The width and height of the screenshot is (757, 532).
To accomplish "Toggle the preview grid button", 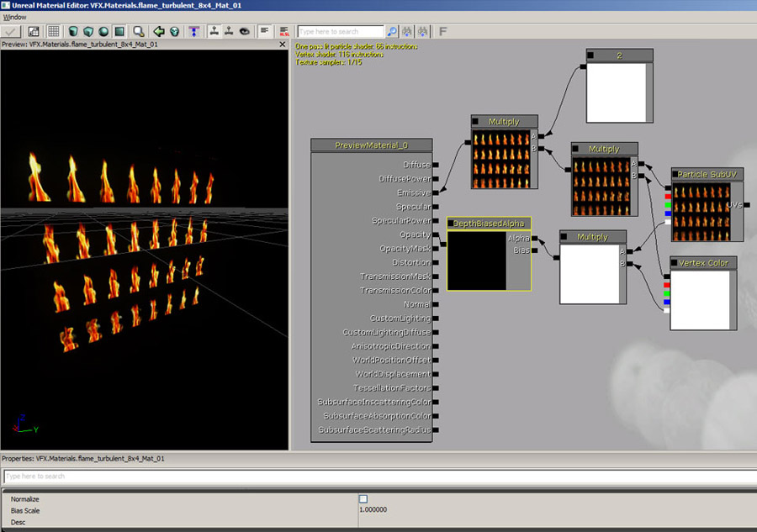I will click(53, 31).
